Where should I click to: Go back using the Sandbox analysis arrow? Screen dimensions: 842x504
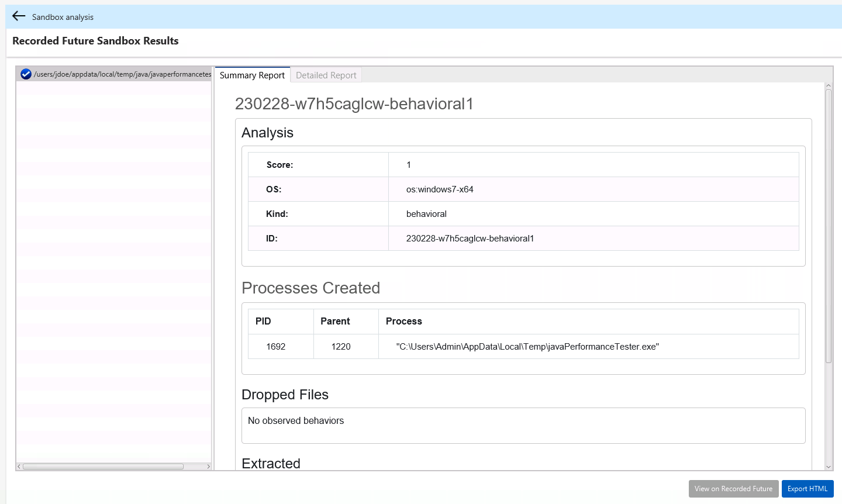point(19,16)
